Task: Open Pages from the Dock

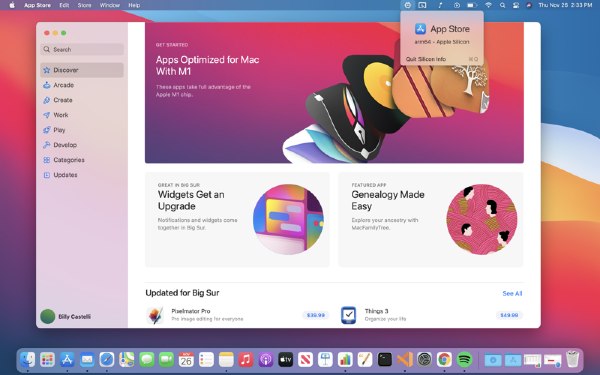Action: tap(365, 359)
